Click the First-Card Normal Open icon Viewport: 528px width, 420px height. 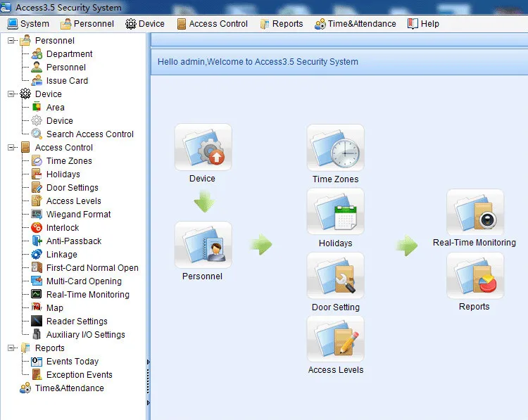37,267
